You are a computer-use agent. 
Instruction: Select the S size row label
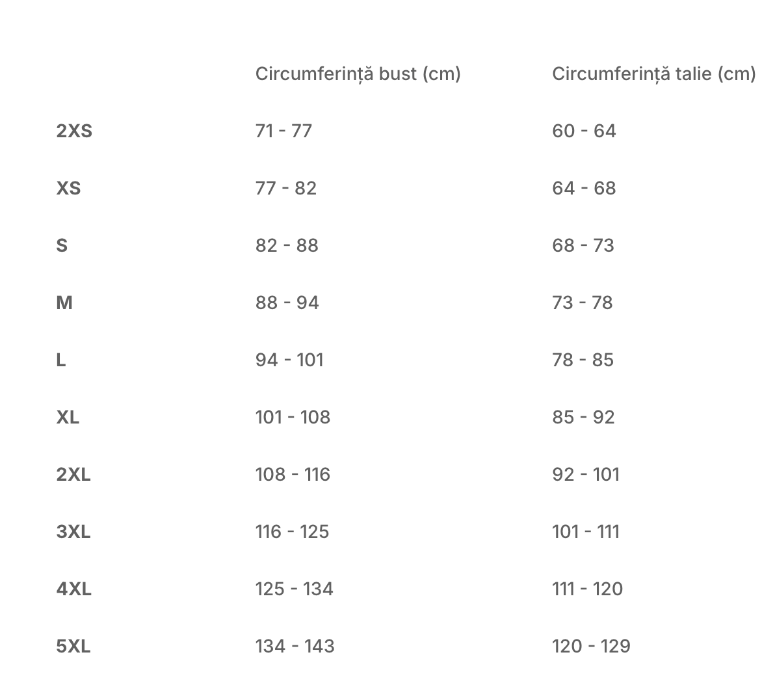point(62,245)
